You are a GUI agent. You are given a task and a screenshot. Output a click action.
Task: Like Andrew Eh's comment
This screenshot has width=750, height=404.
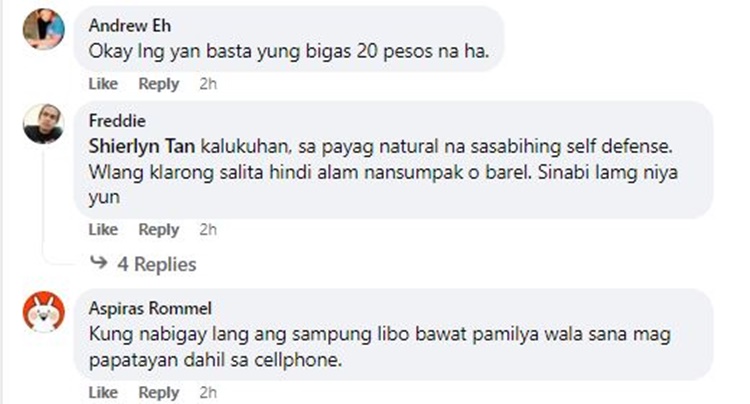(103, 84)
